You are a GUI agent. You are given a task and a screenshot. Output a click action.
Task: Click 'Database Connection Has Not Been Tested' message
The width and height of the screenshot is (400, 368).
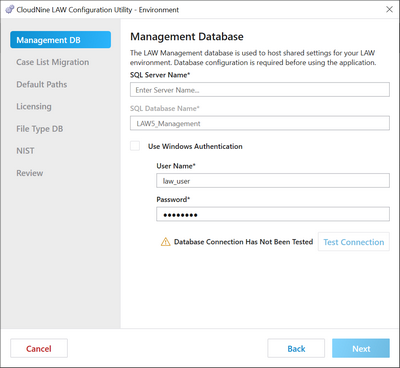pos(243,242)
